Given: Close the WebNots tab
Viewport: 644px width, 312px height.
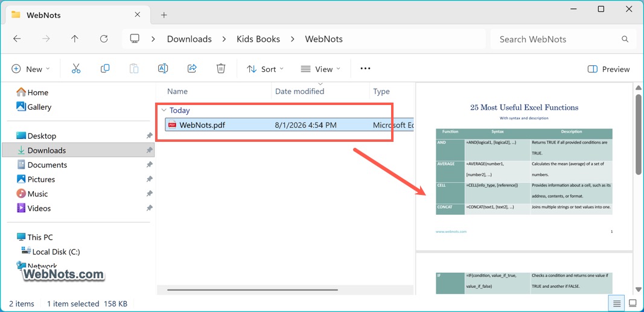Looking at the screenshot, I should point(138,14).
